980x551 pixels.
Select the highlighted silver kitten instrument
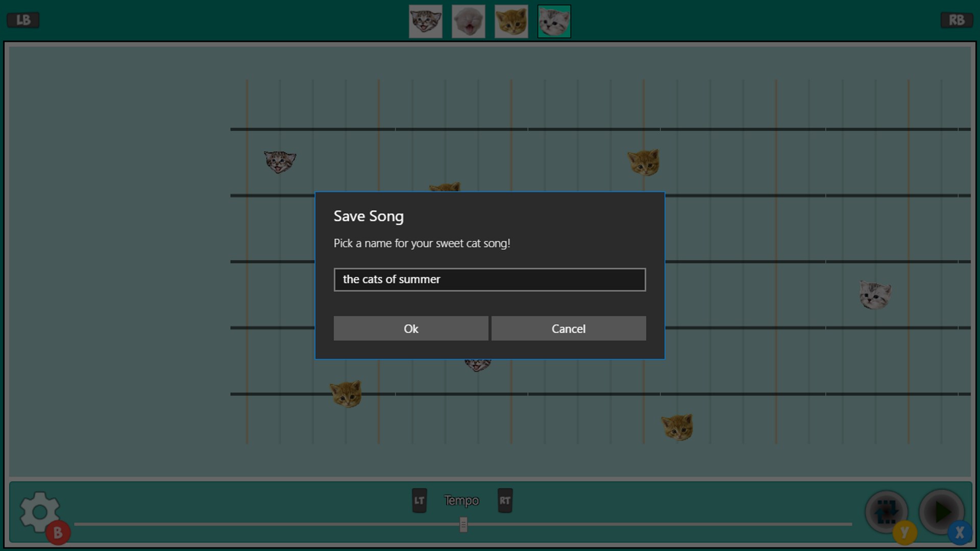(x=554, y=21)
